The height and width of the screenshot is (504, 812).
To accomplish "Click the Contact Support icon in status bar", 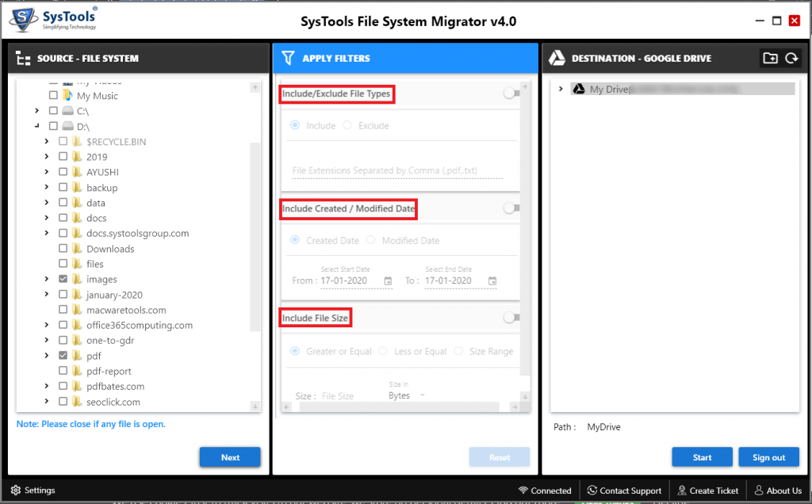I will point(593,491).
